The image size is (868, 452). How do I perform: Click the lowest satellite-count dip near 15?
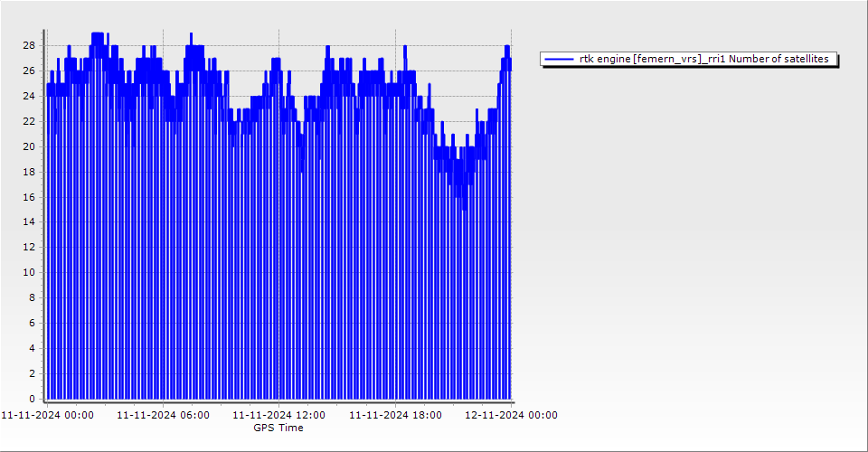coord(465,209)
